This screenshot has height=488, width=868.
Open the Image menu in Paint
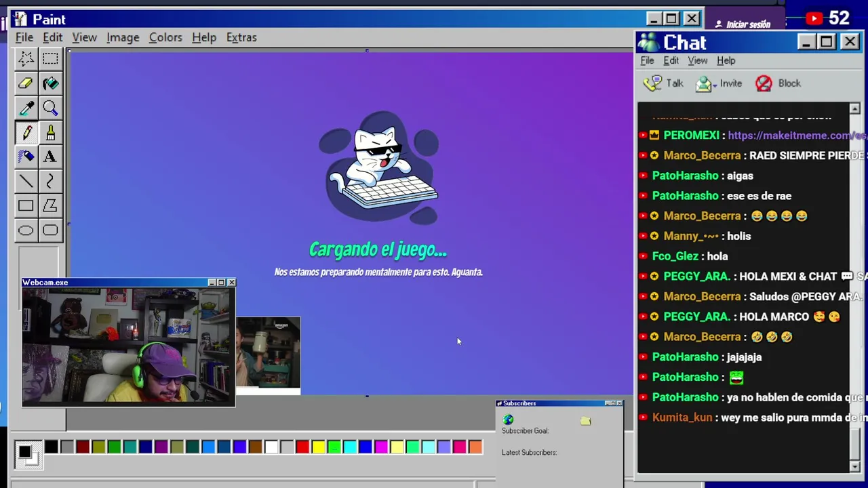point(123,37)
